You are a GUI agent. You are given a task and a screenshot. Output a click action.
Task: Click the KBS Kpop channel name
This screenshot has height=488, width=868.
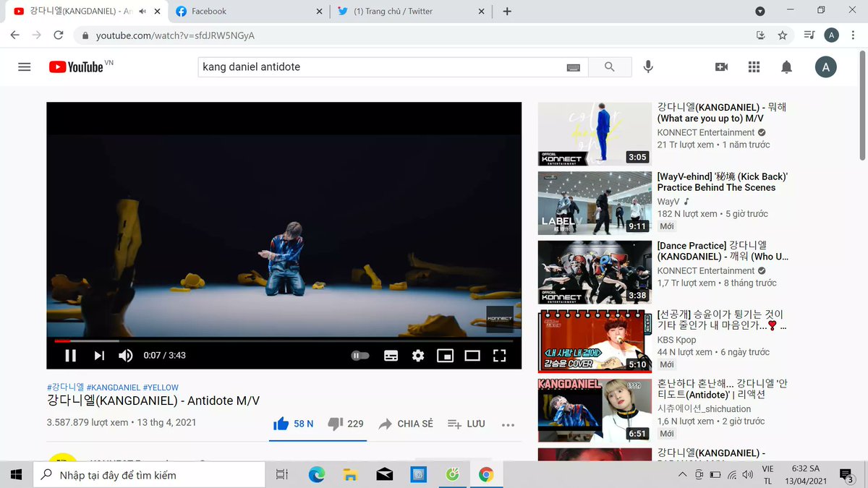point(677,340)
